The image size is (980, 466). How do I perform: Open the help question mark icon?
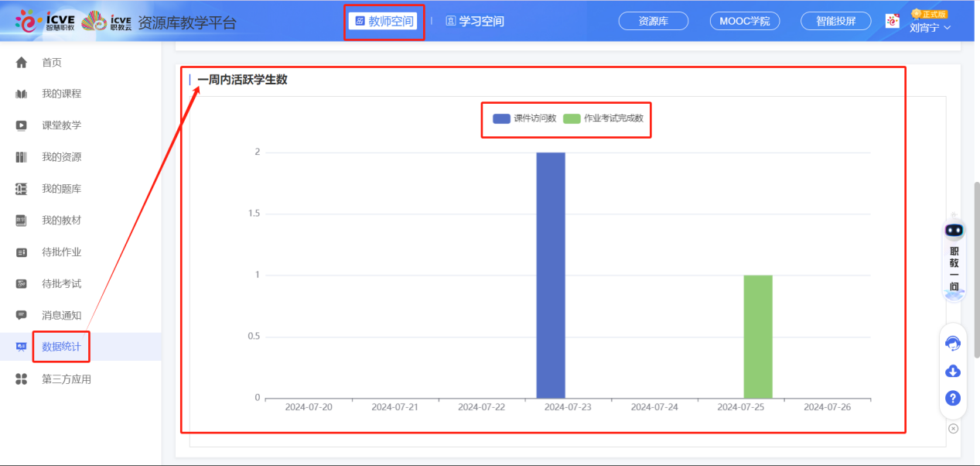pyautogui.click(x=953, y=398)
